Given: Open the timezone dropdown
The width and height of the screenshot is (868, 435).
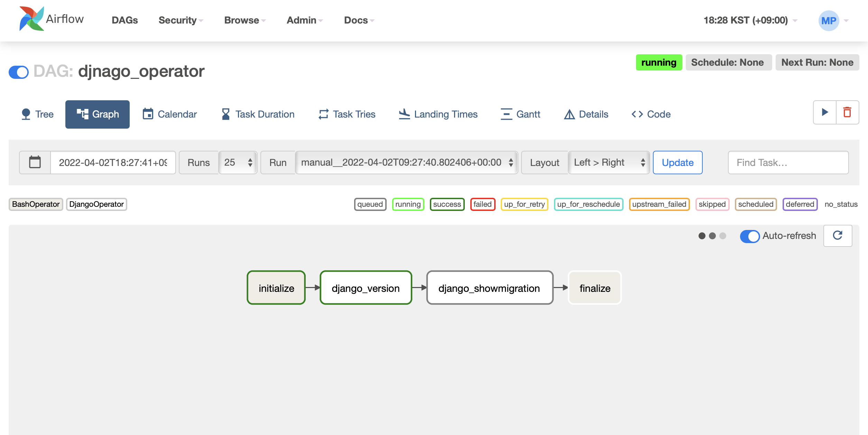Looking at the screenshot, I should pos(749,20).
